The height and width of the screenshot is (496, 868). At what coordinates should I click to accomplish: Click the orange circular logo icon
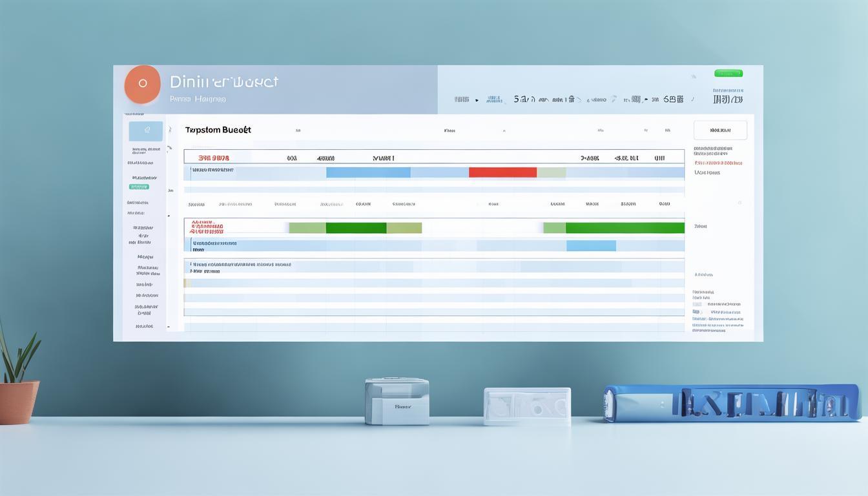pyautogui.click(x=142, y=84)
